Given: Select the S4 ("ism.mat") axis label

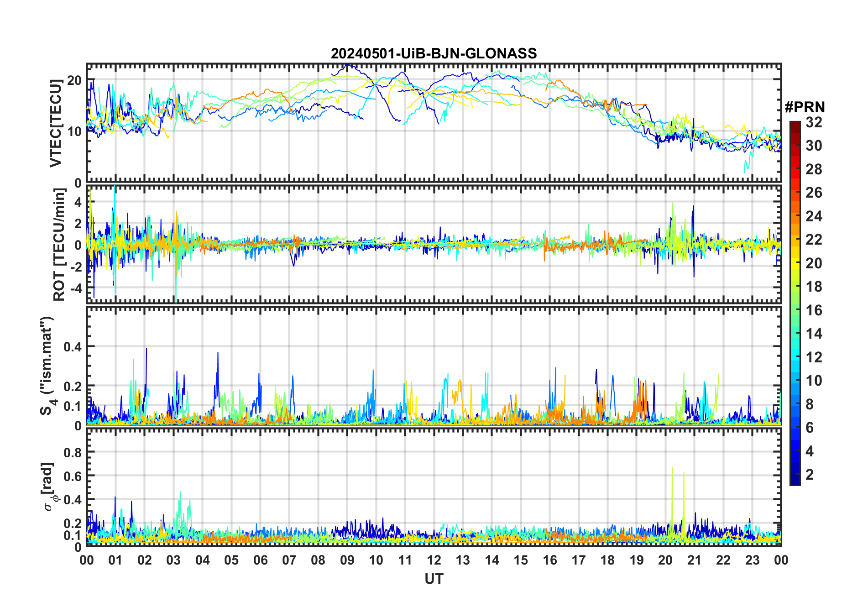Looking at the screenshot, I should pyautogui.click(x=47, y=366).
